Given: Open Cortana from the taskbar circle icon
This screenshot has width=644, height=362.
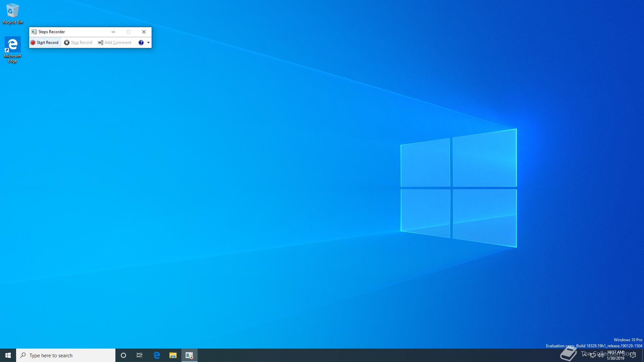Looking at the screenshot, I should click(x=123, y=355).
